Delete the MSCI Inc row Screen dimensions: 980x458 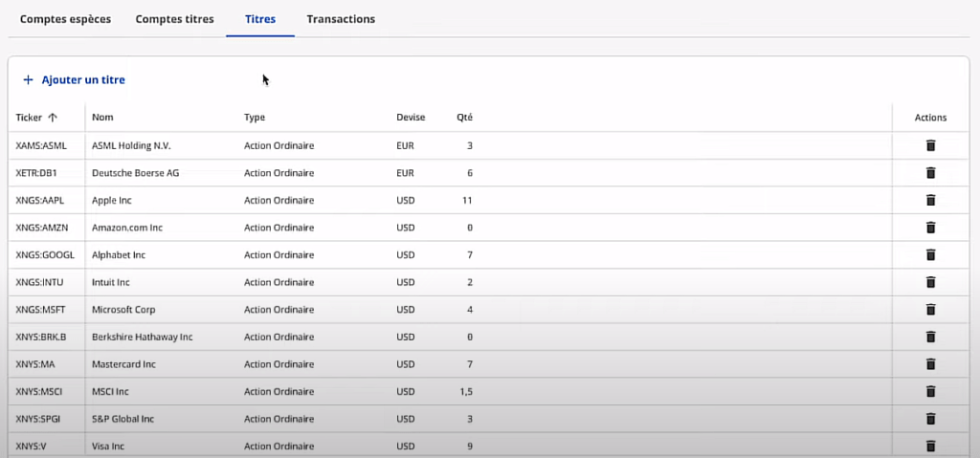(x=930, y=392)
